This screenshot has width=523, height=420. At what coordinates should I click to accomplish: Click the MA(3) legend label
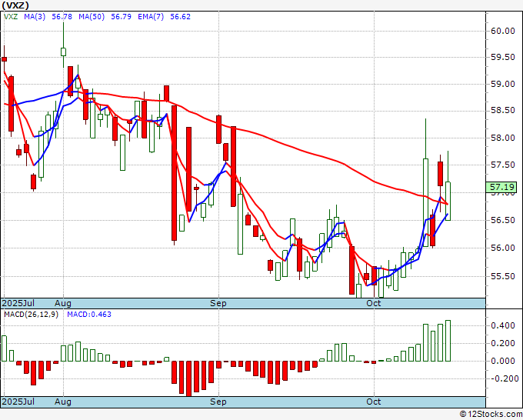pos(35,17)
